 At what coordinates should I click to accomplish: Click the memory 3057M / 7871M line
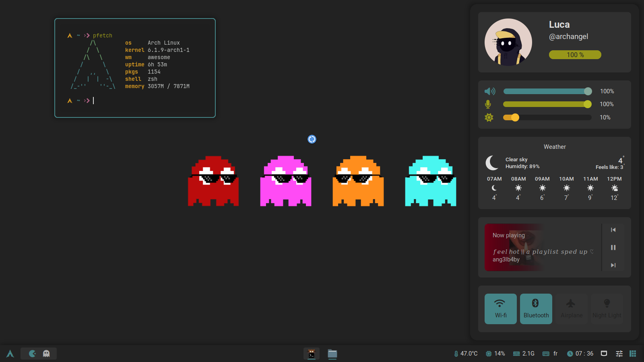(157, 86)
